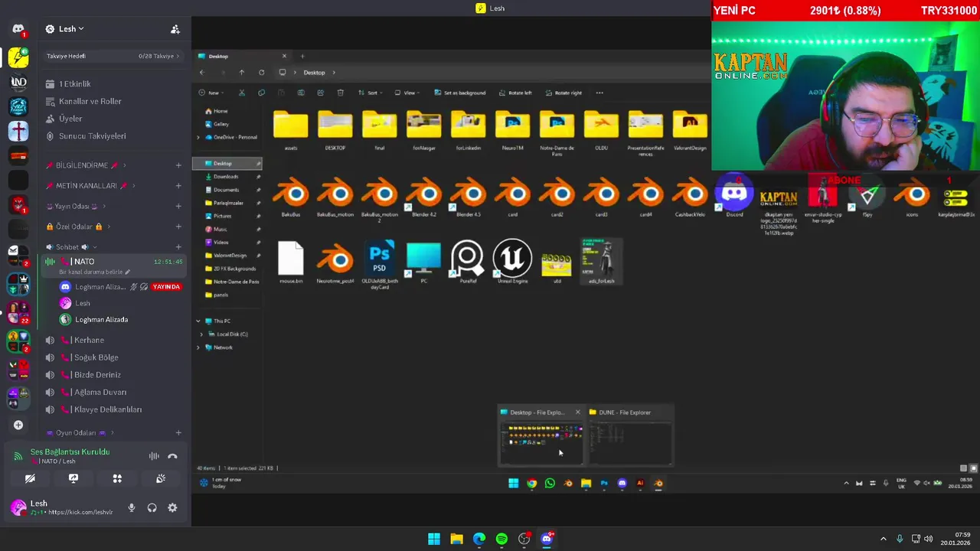Go up one folder level in Explorer
Screen dimensions: 980x551
coord(241,73)
